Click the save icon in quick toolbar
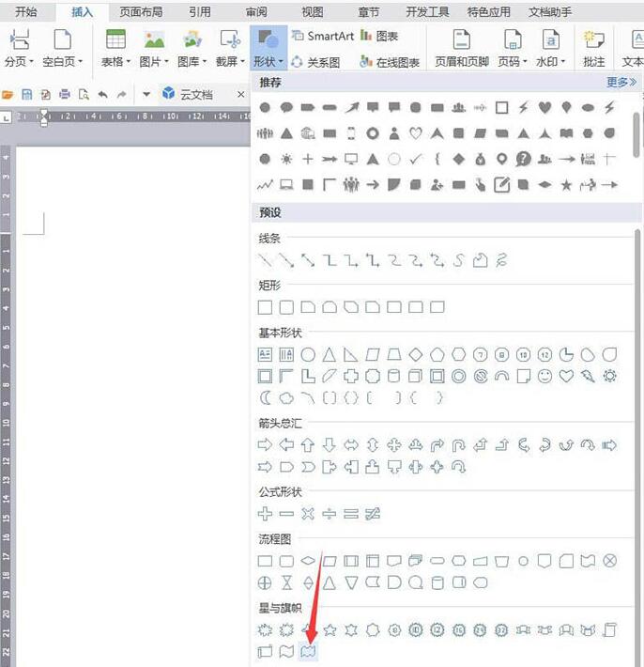This screenshot has width=644, height=667. click(x=27, y=95)
